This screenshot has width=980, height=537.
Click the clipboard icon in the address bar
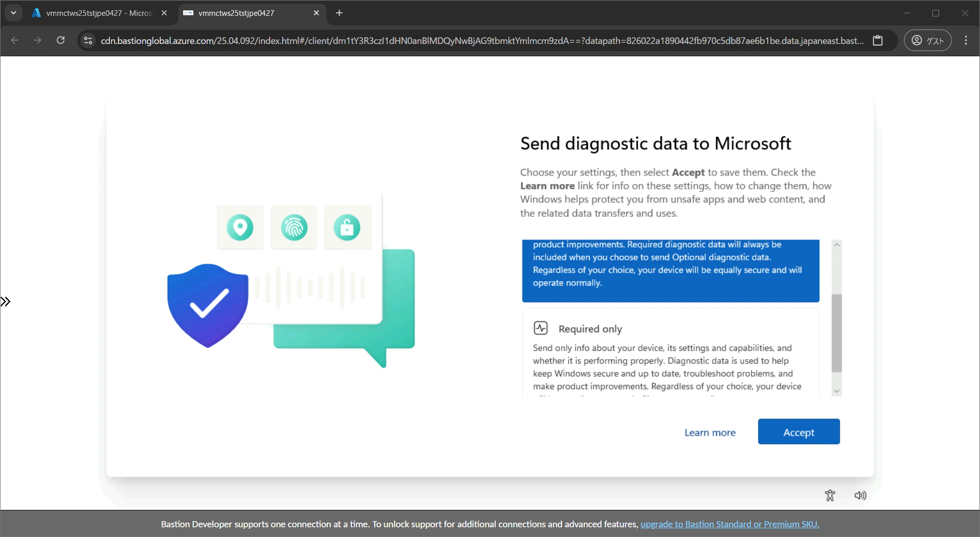tap(878, 40)
